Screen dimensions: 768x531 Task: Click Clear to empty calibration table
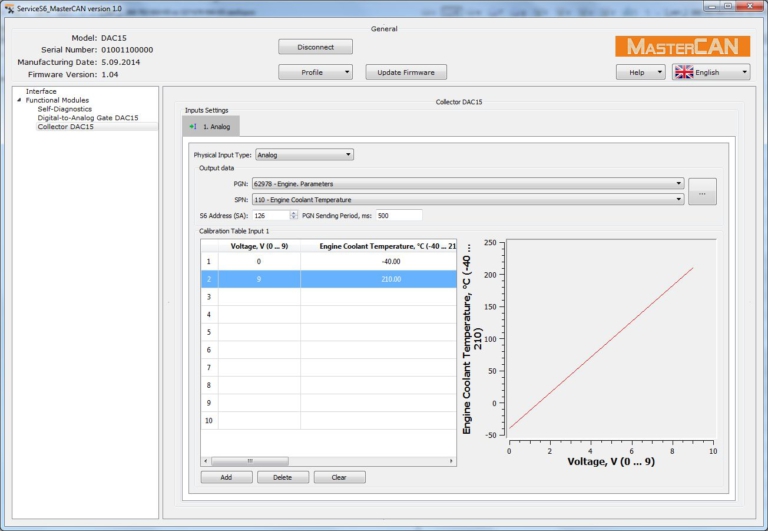tap(339, 477)
